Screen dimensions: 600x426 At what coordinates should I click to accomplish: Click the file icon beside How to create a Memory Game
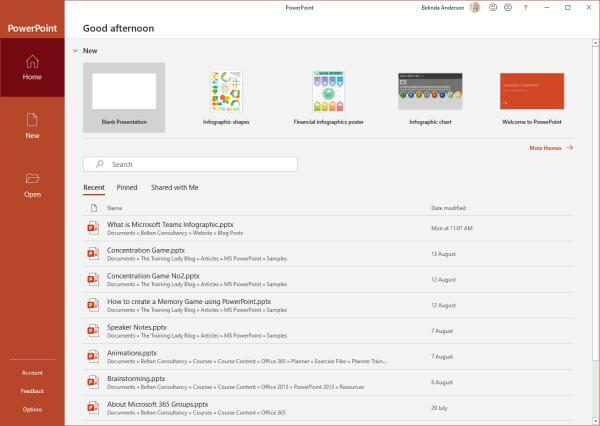click(93, 305)
